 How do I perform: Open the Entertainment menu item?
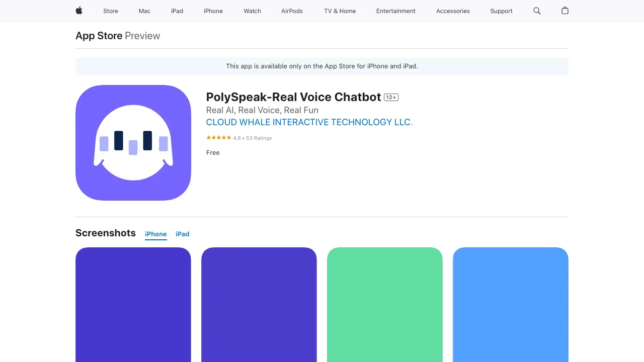pyautogui.click(x=396, y=11)
